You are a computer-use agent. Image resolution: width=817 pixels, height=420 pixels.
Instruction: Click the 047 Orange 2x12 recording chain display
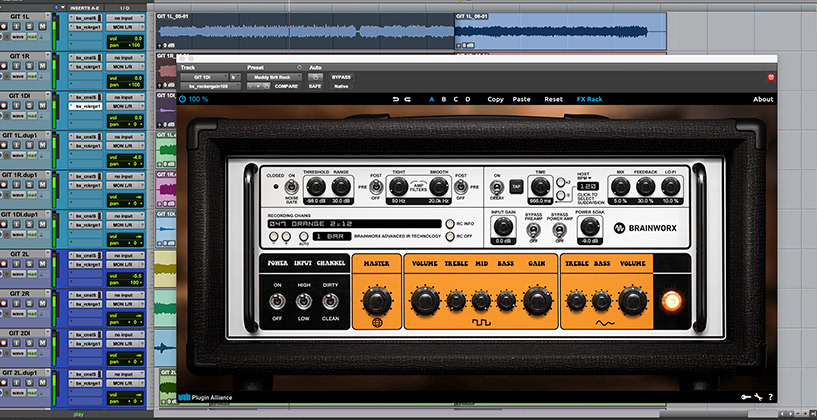(354, 224)
